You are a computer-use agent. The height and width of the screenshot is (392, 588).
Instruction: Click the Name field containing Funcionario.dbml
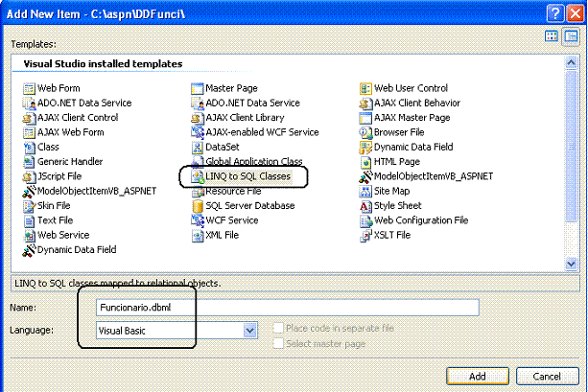pyautogui.click(x=288, y=308)
